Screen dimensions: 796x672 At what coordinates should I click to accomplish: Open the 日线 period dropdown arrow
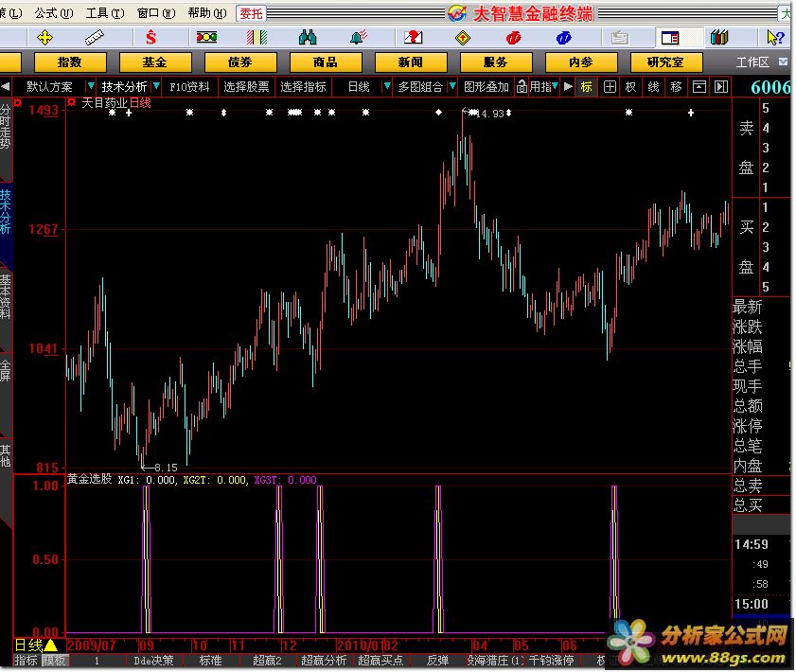tap(387, 86)
